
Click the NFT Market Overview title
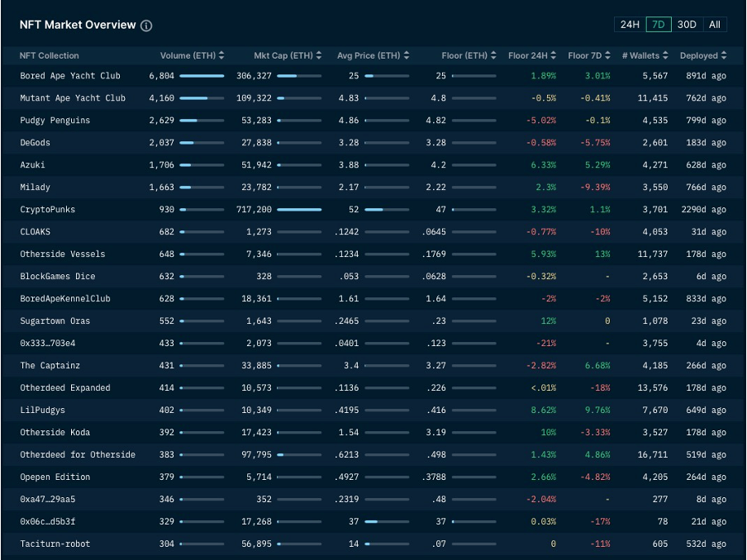(78, 25)
